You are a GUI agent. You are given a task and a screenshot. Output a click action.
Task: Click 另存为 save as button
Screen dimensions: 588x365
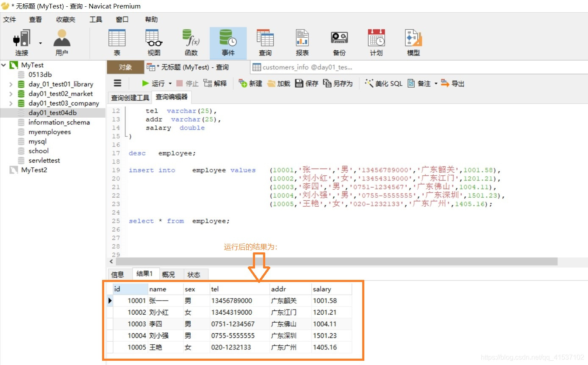[x=338, y=83]
